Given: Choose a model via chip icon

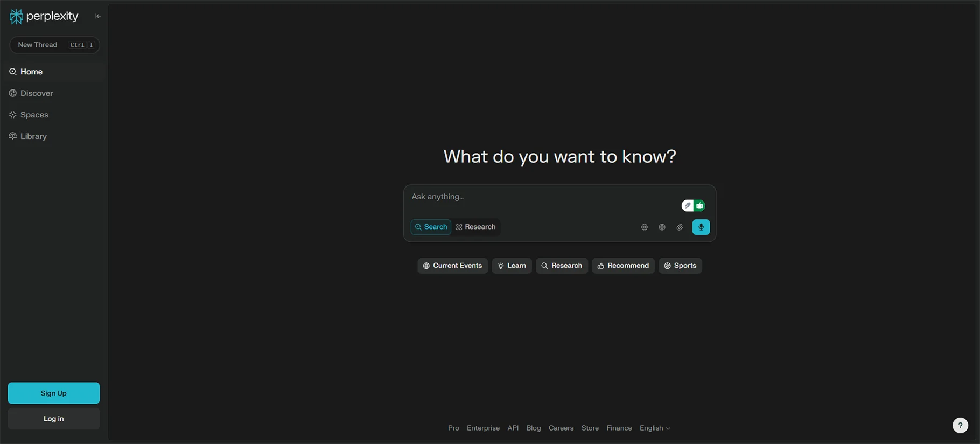Looking at the screenshot, I should [644, 227].
